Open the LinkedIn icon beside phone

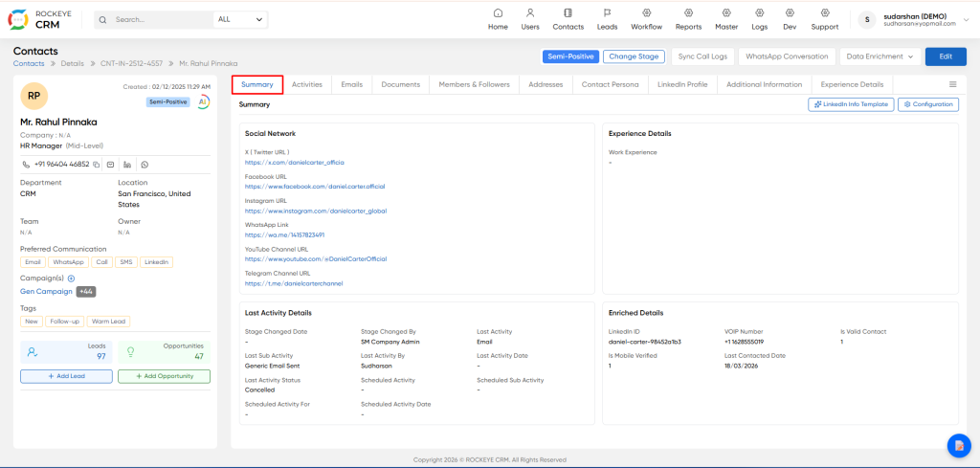coord(127,165)
